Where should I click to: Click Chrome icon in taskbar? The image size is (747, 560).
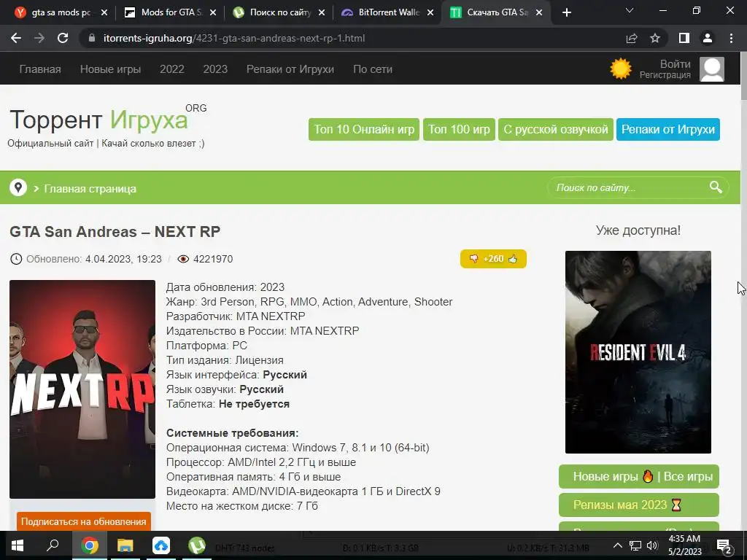pyautogui.click(x=89, y=545)
